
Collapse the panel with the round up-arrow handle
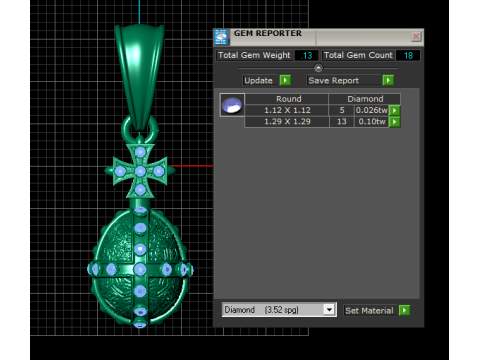coord(318,68)
